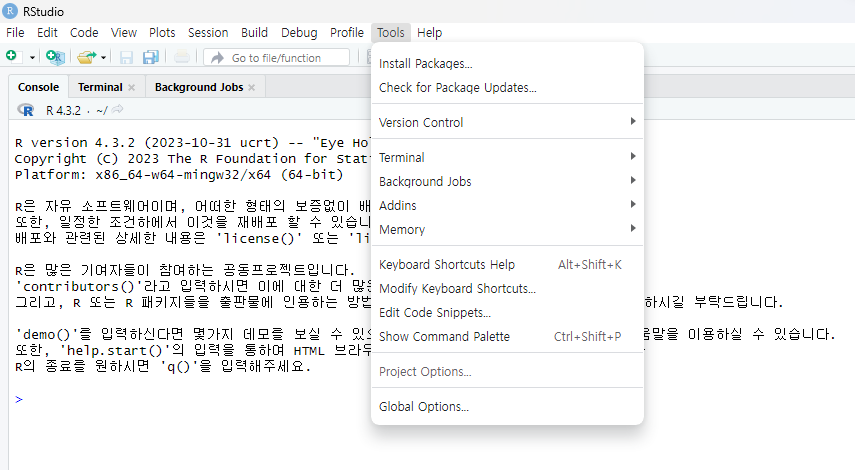Screen dimensions: 855x470
Task: Switch to the Terminal tab
Action: [x=100, y=87]
